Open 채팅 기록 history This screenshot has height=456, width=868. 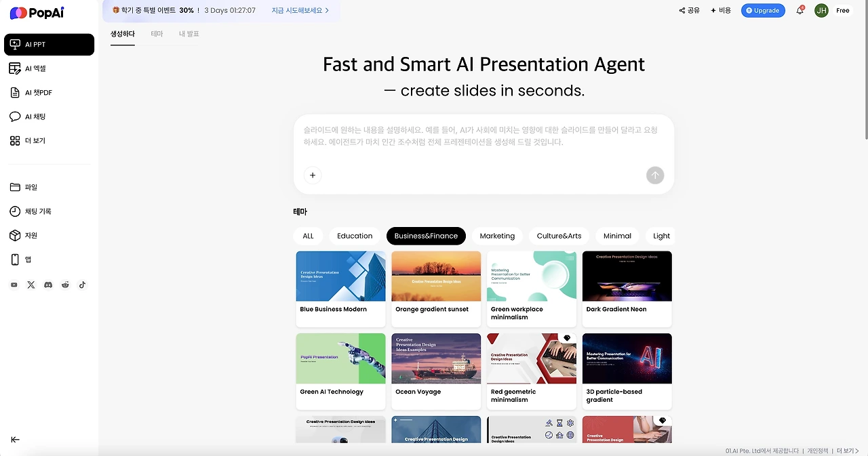click(49, 211)
